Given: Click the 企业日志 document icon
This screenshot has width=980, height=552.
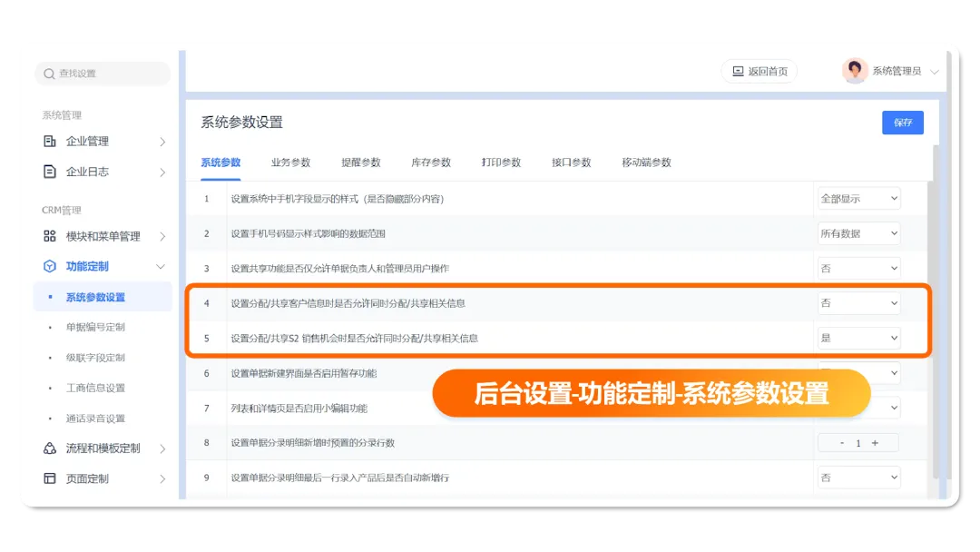Looking at the screenshot, I should (x=50, y=172).
